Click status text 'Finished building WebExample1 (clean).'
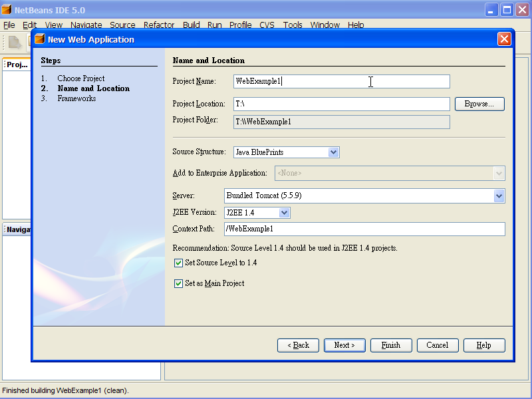532x399 pixels. 65,390
